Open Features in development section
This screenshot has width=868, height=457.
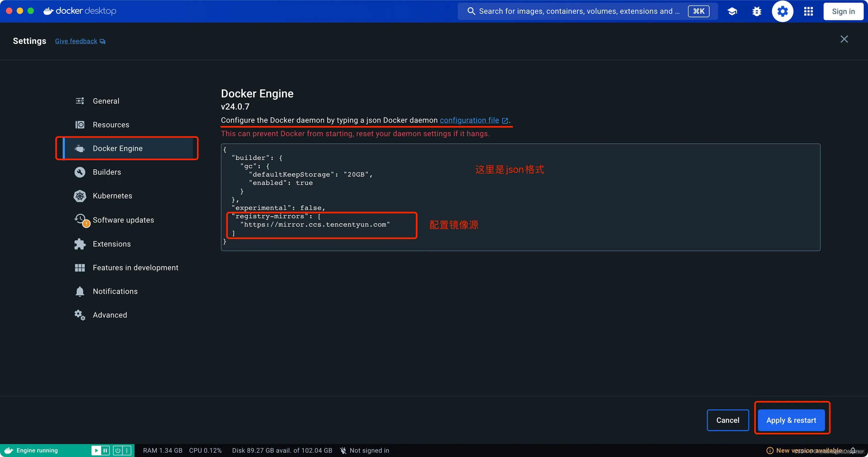(135, 268)
